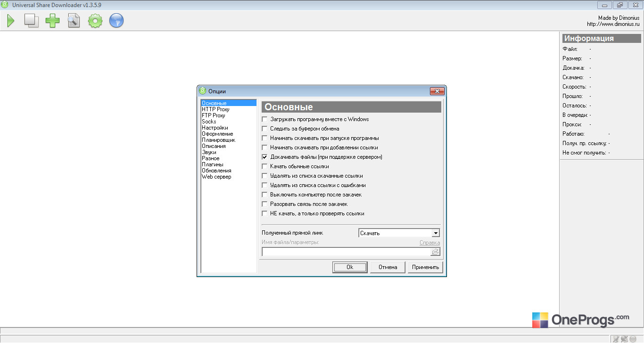The height and width of the screenshot is (343, 644).
Task: Open the Справка link
Action: (x=430, y=243)
